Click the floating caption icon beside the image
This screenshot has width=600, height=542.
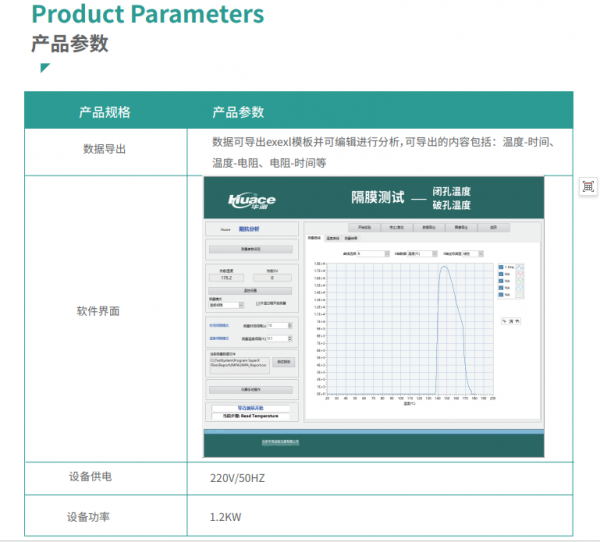click(x=588, y=187)
